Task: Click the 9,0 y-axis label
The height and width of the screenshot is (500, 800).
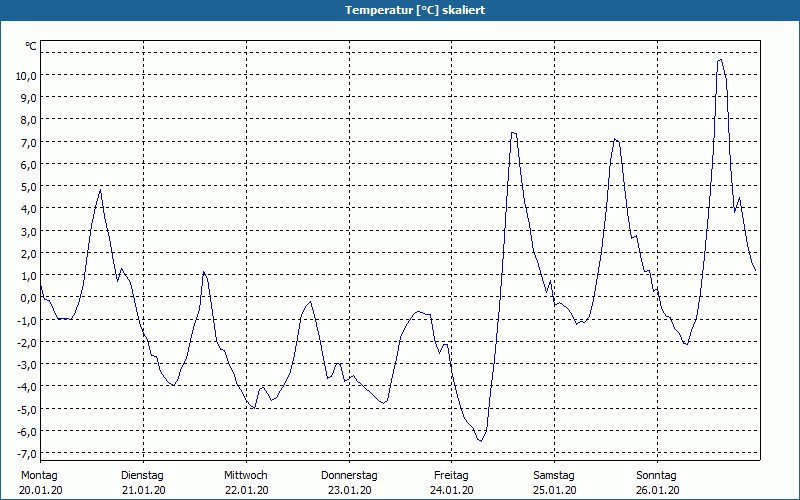Action: [29, 97]
